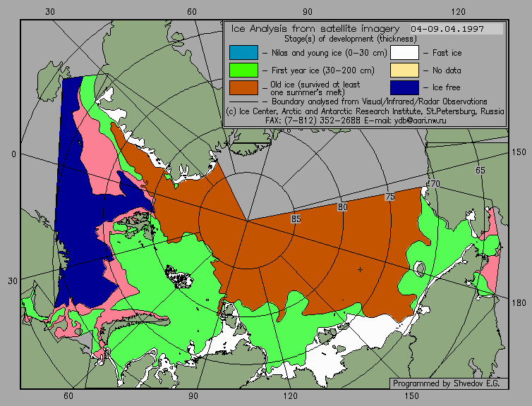532x406 pixels.
Task: Click the North Pole where meridians converge
Action: coord(248,221)
